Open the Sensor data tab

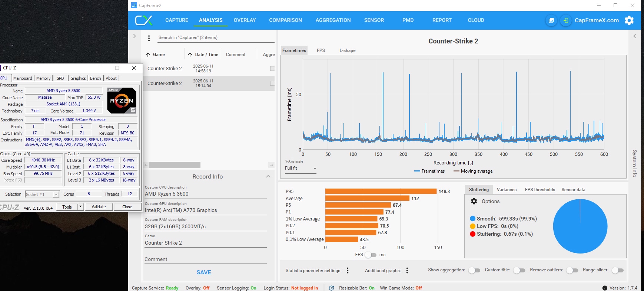[x=573, y=190]
